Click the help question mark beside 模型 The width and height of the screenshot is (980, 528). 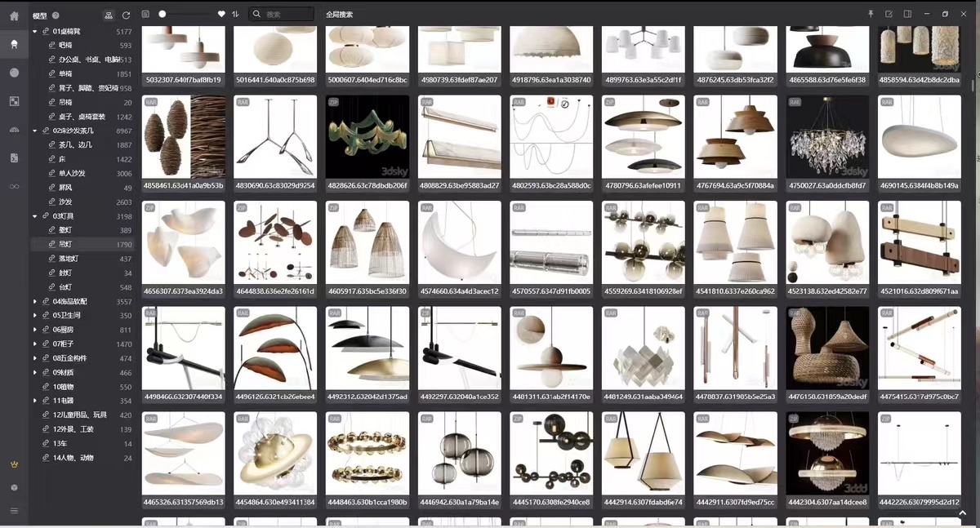click(56, 16)
